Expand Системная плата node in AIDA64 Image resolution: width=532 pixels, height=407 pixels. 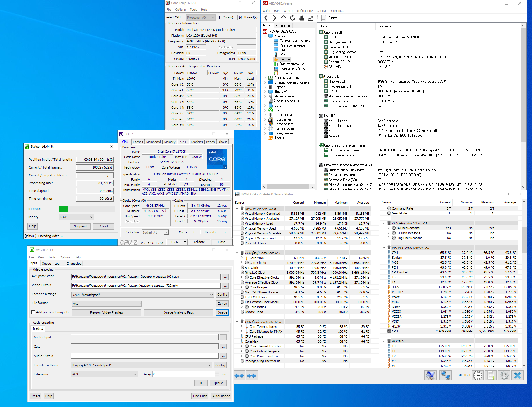pyautogui.click(x=265, y=78)
